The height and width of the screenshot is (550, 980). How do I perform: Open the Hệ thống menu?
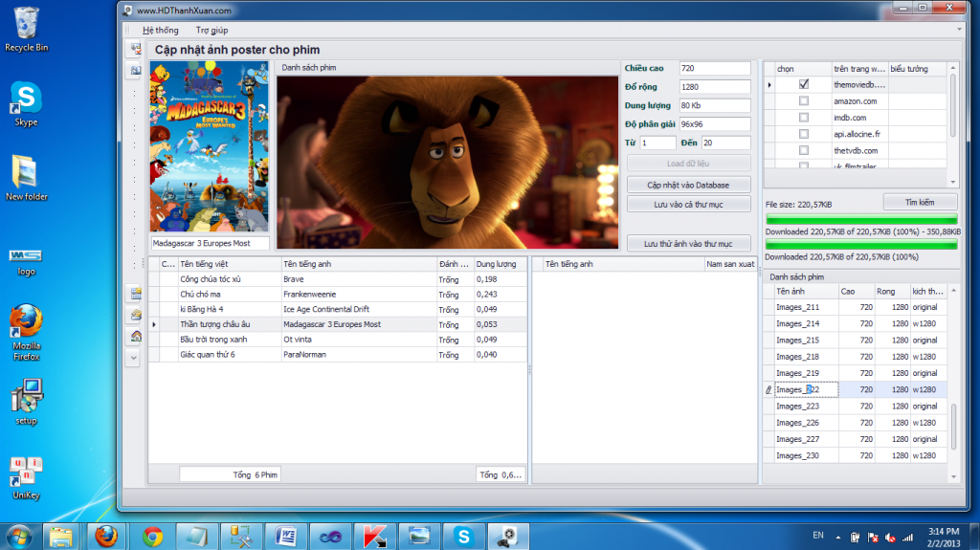(x=160, y=30)
